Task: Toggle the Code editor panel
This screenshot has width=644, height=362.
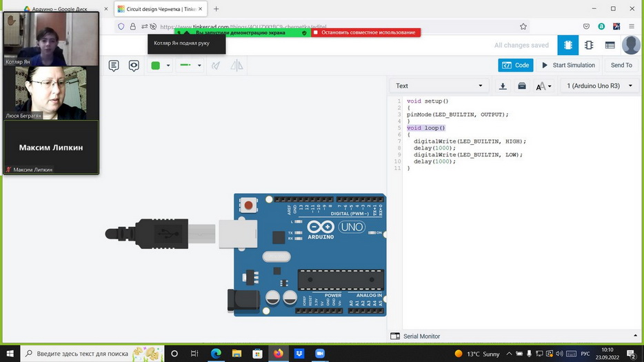Action: 516,65
